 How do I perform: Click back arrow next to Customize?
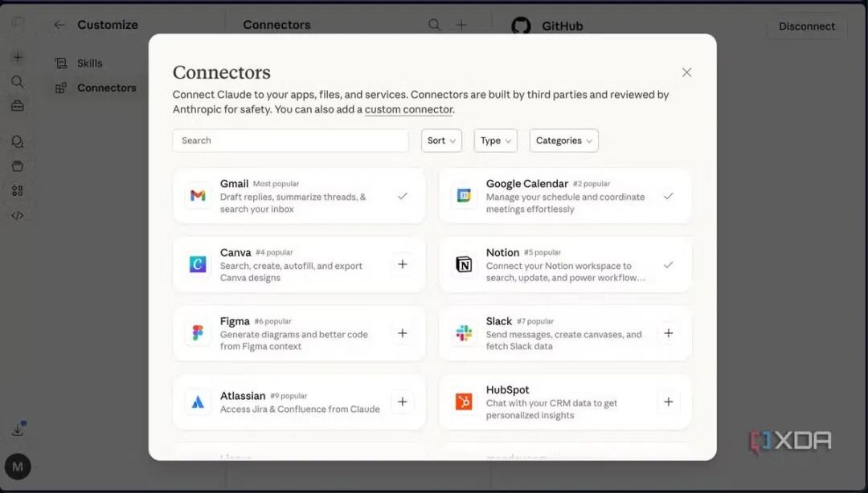pos(59,25)
